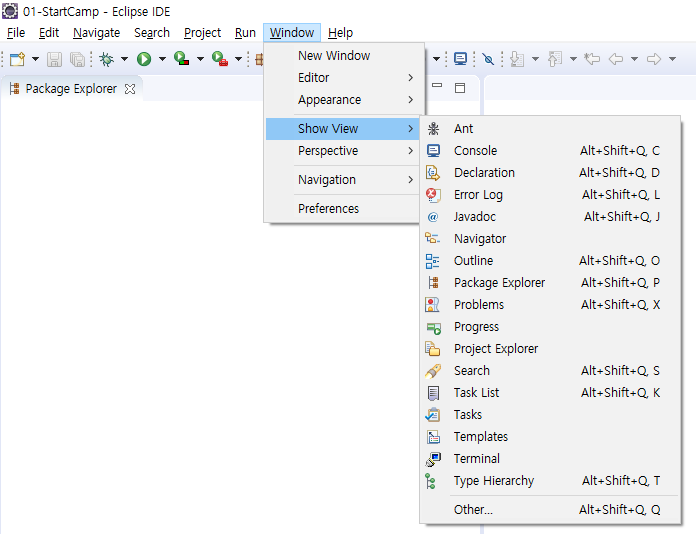Screen dimensions: 696x534
Task: Expand the Navigation submenu
Action: 342,180
